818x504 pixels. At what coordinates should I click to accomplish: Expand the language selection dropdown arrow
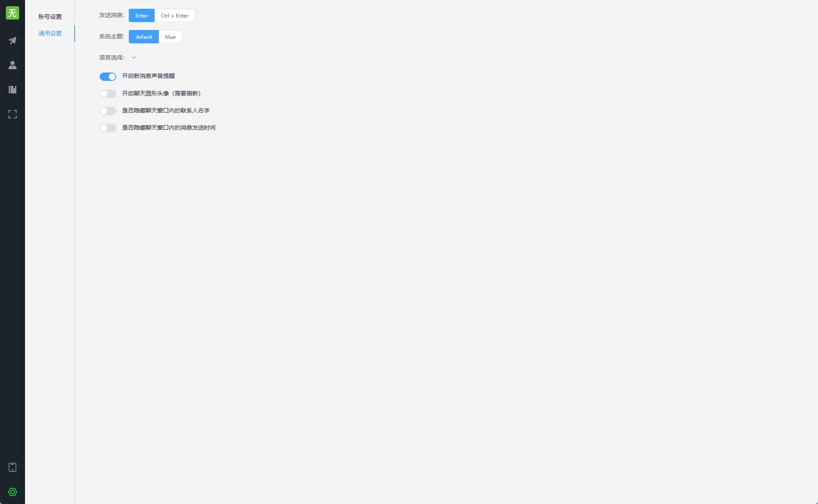click(134, 58)
